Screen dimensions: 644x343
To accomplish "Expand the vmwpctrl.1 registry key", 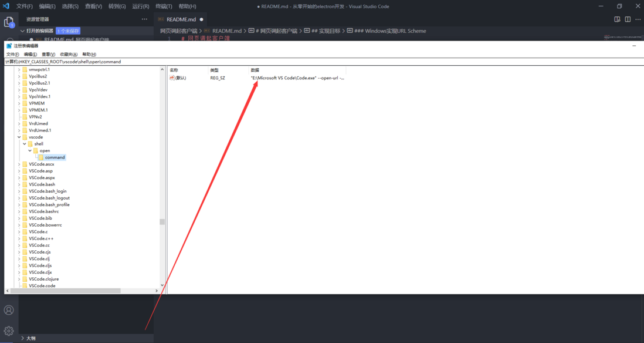I will coord(19,69).
